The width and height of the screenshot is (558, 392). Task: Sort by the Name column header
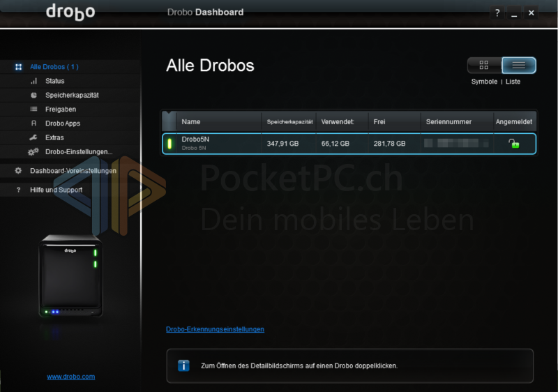pos(219,121)
